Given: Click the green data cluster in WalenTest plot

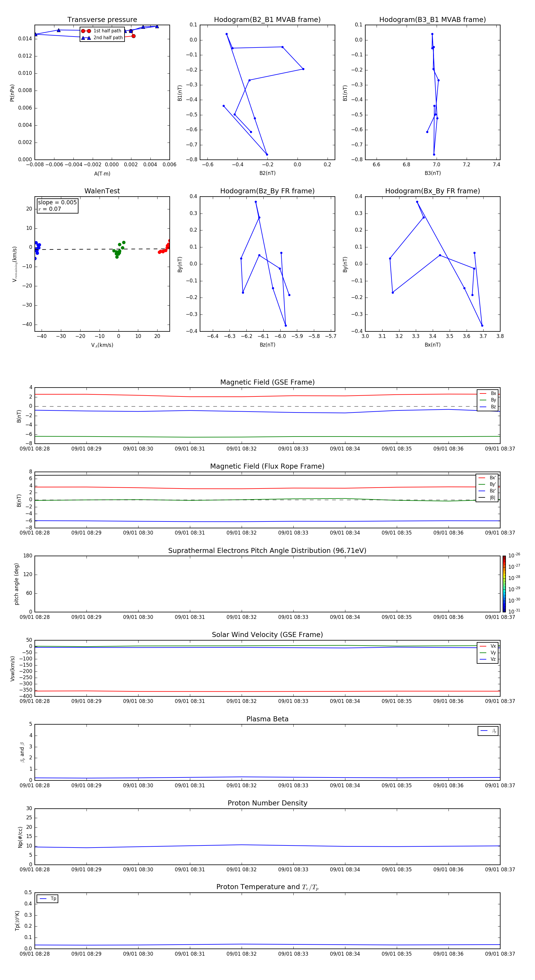Looking at the screenshot, I should coord(118,249).
